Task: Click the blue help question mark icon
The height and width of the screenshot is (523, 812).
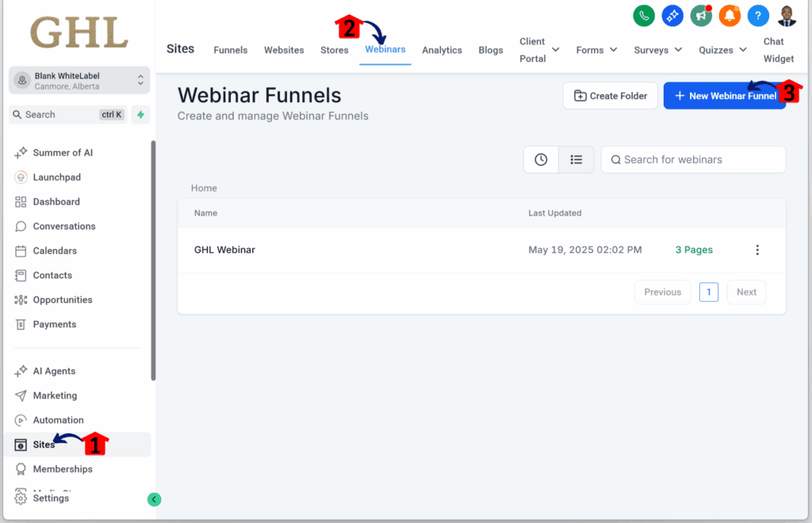Action: coord(757,16)
